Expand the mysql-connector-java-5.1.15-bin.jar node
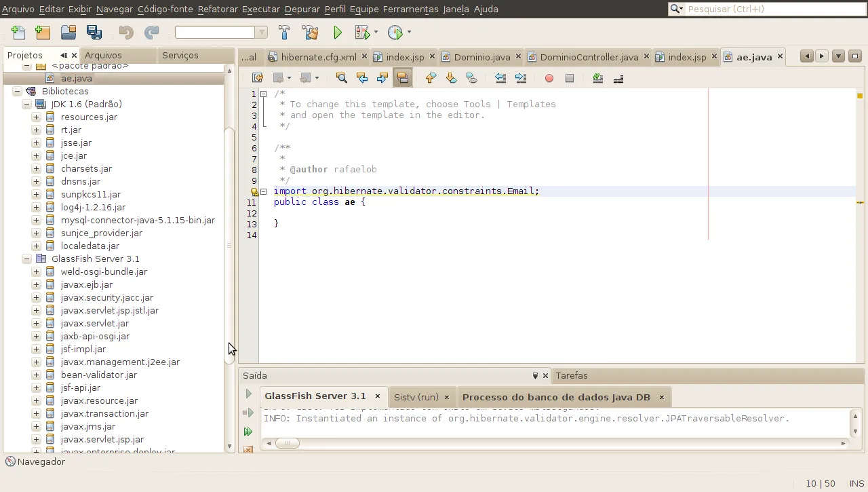The image size is (868, 492). click(x=37, y=221)
